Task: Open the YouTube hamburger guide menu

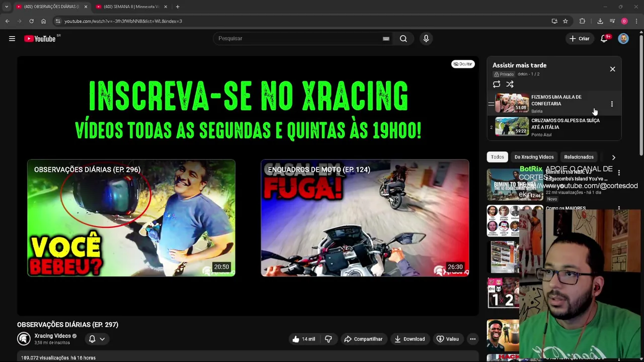Action: (12, 39)
